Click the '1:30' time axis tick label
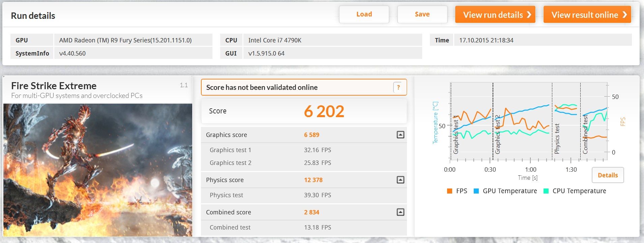Image resolution: width=644 pixels, height=243 pixels. click(x=571, y=170)
